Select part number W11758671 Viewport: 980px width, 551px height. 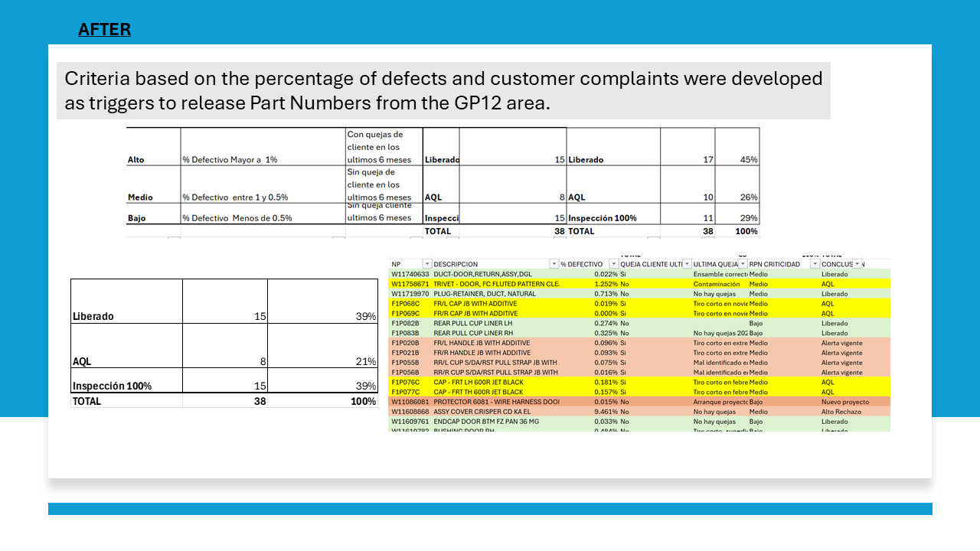tap(410, 284)
